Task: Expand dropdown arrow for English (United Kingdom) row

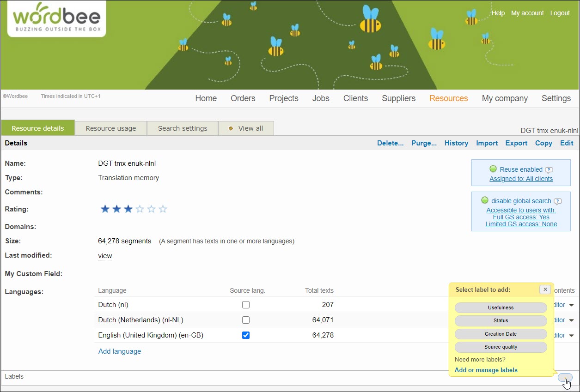Action: click(x=572, y=336)
